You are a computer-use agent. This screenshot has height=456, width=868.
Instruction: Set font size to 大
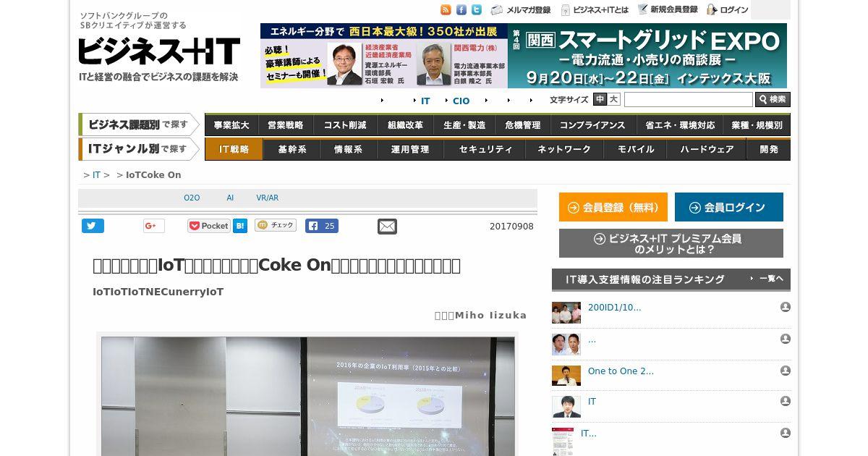click(x=613, y=99)
